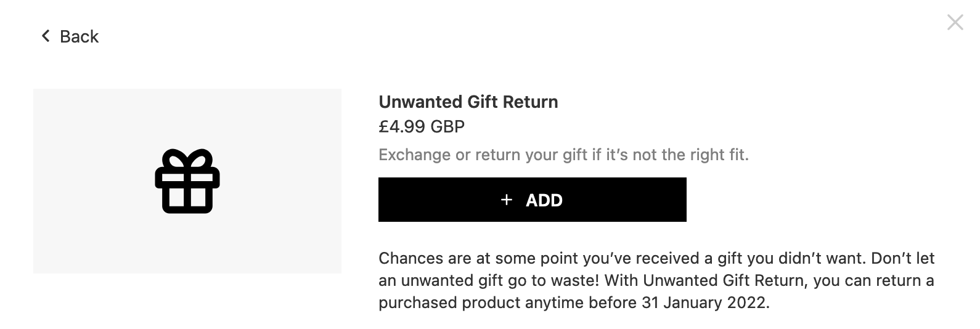Click the £4.99 GBP price text
The height and width of the screenshot is (329, 980).
pyautogui.click(x=422, y=127)
